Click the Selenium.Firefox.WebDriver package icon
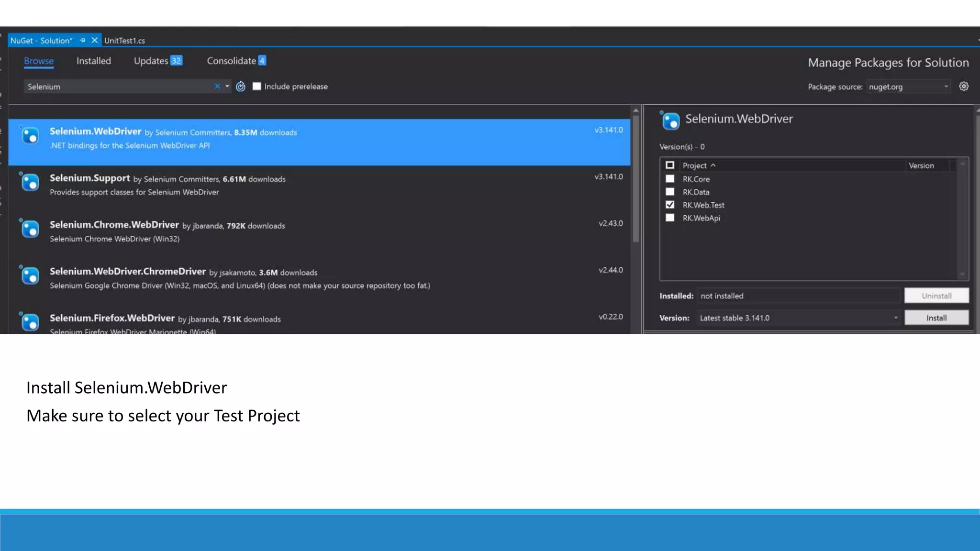This screenshot has width=980, height=551. point(30,321)
